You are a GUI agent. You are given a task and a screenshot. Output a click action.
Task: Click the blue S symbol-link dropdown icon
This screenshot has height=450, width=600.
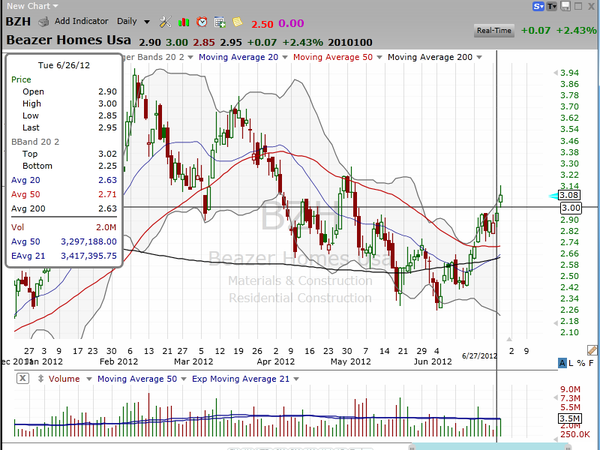tap(538, 6)
